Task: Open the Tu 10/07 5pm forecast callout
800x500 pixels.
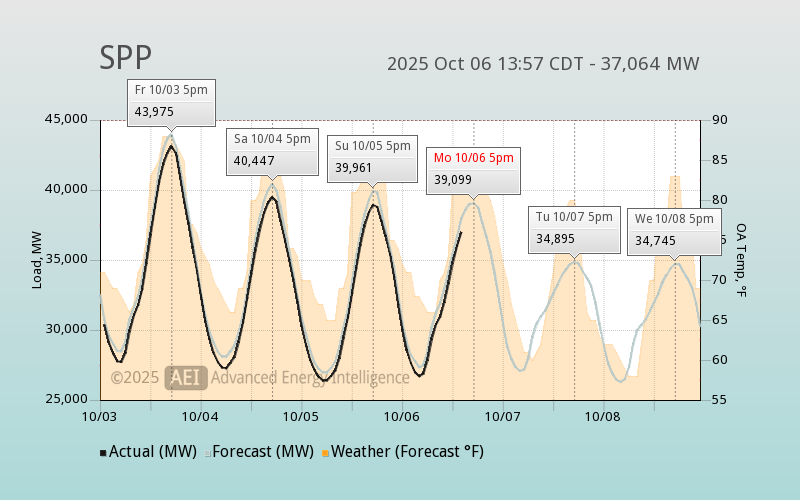Action: click(574, 228)
